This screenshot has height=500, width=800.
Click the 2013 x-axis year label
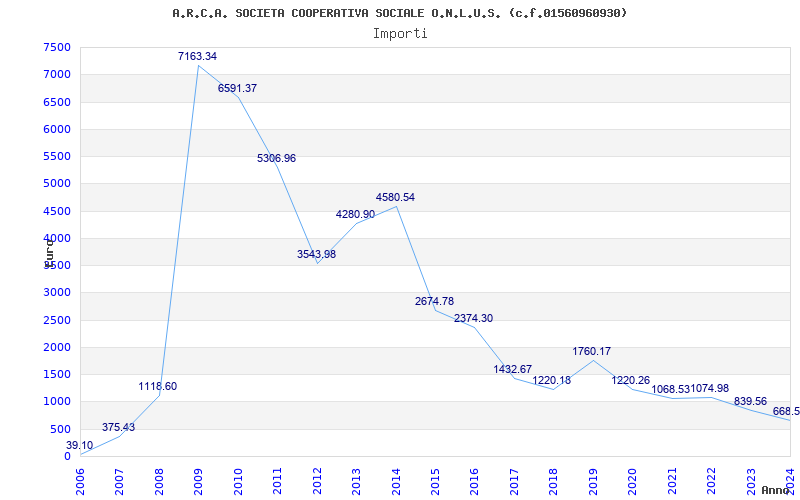click(x=357, y=481)
